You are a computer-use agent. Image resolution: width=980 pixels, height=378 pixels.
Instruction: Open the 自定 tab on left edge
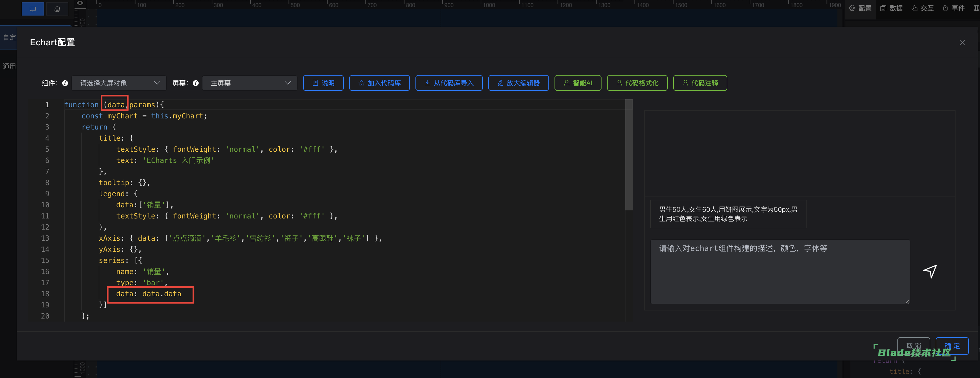tap(9, 37)
